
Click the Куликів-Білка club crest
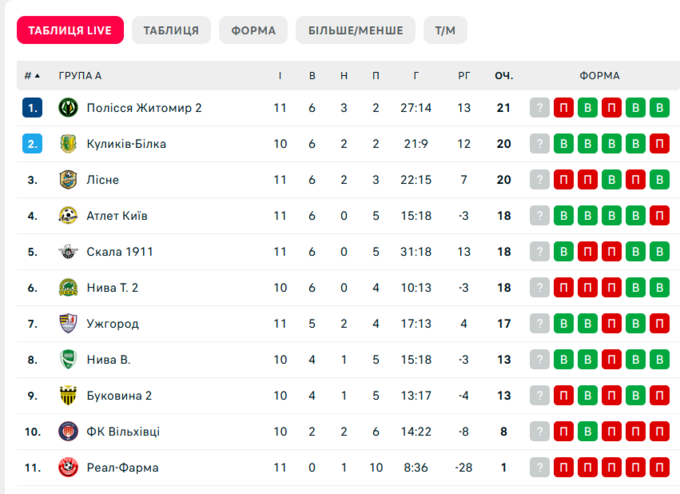coord(68,144)
